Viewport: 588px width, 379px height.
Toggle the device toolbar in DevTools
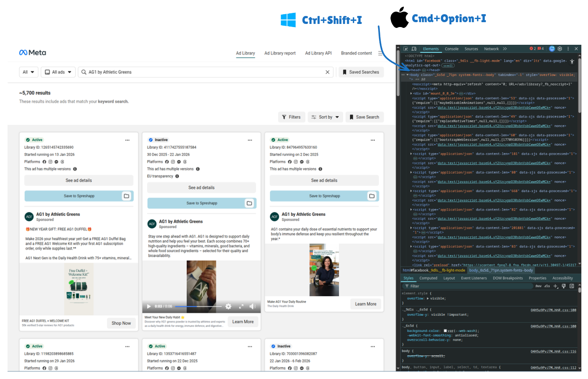pos(414,49)
